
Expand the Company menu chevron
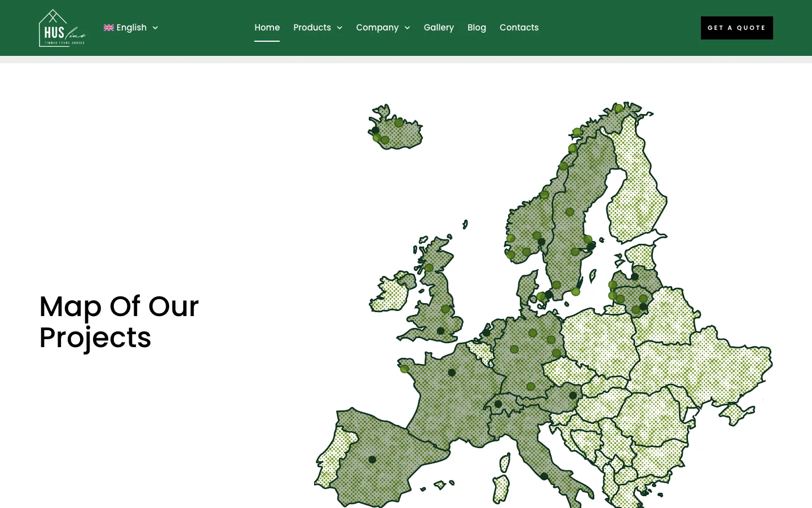coord(407,28)
